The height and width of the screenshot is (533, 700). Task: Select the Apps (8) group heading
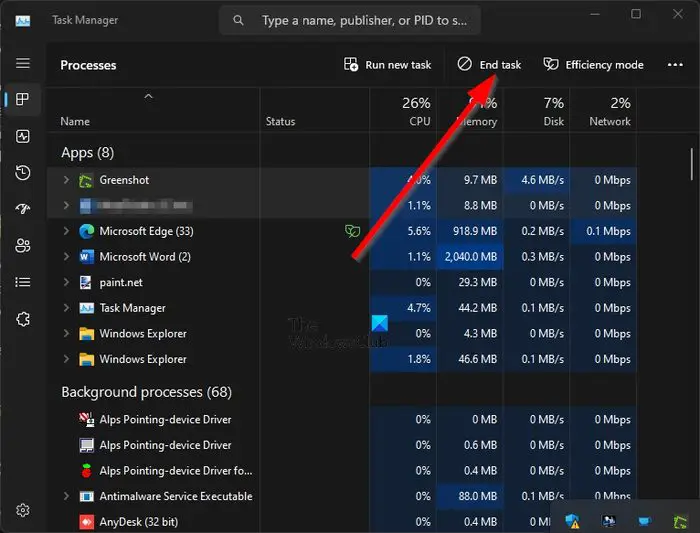point(88,153)
